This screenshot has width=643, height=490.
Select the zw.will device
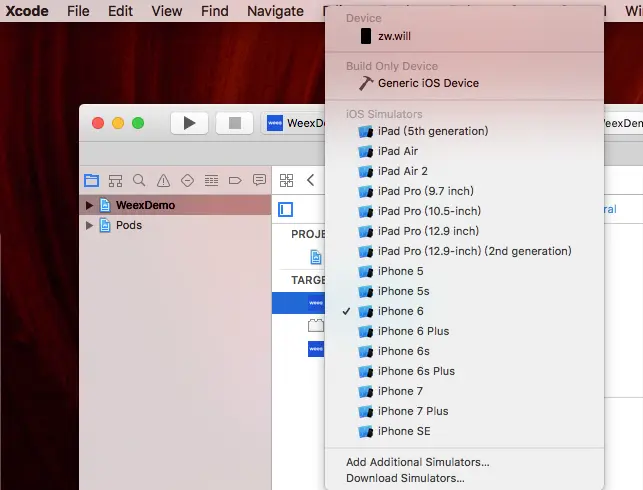click(464, 36)
